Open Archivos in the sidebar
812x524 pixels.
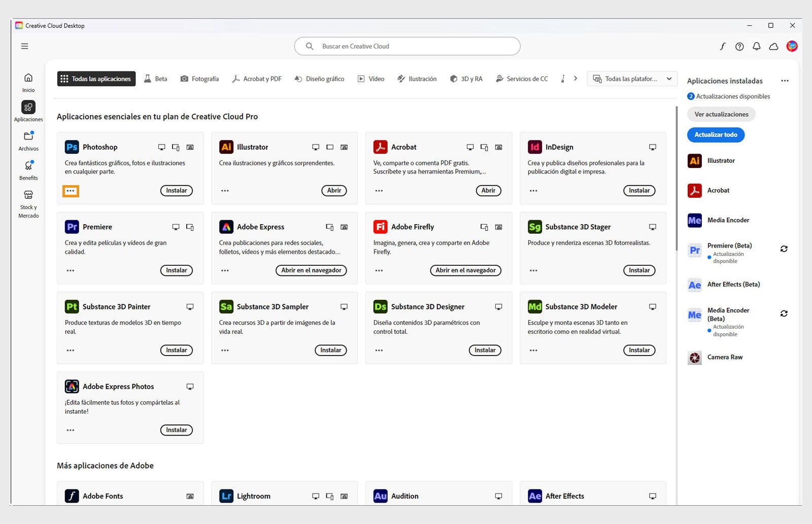click(28, 141)
